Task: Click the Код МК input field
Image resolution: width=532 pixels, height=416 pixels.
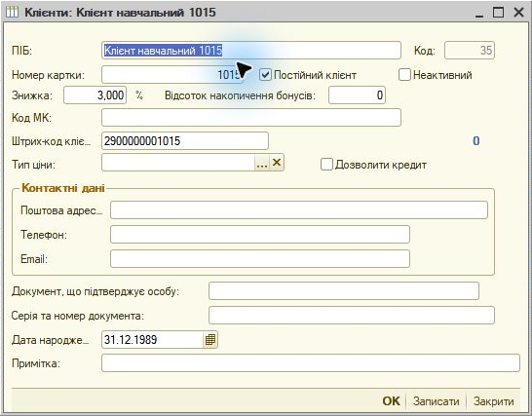Action: [x=251, y=118]
